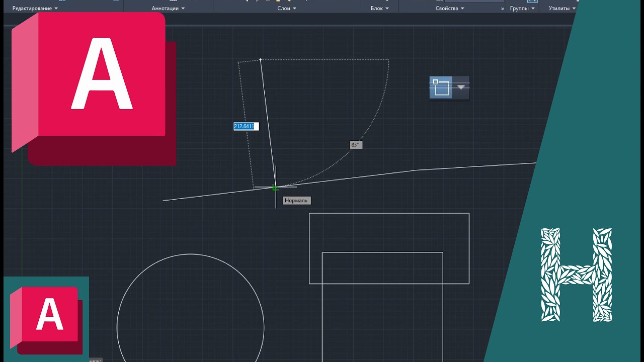The width and height of the screenshot is (644, 362).
Task: Expand the Группы ribbon panel
Action: point(522,9)
